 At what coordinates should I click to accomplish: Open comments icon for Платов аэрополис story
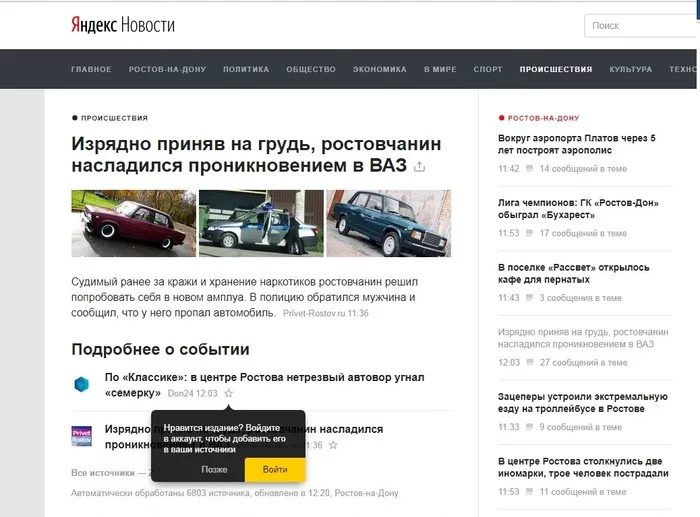[529, 169]
